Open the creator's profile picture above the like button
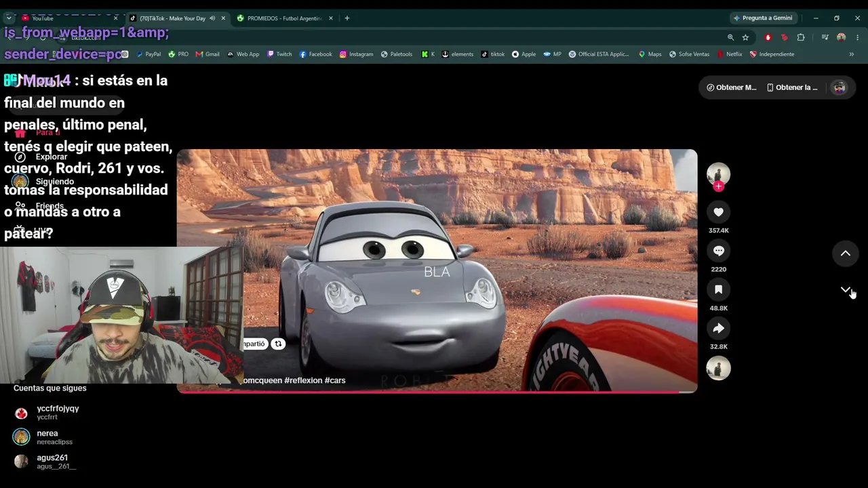 pyautogui.click(x=718, y=174)
